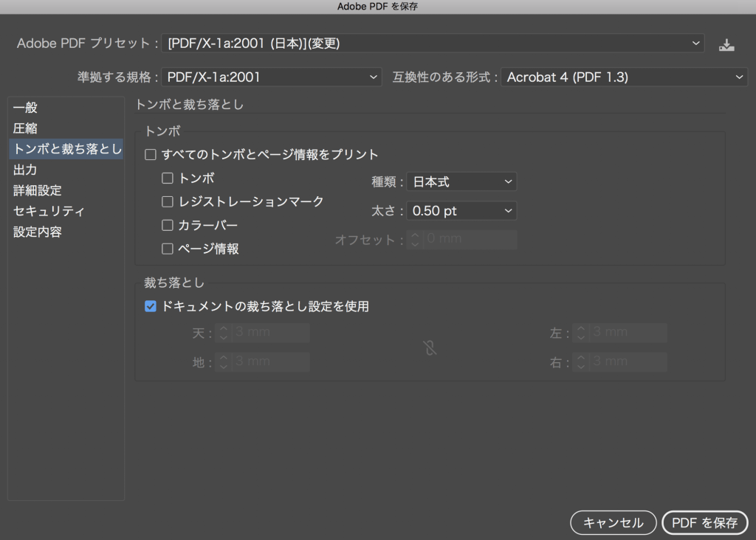
Task: Check the トンボ checkbox under the print-all option
Action: pos(168,179)
